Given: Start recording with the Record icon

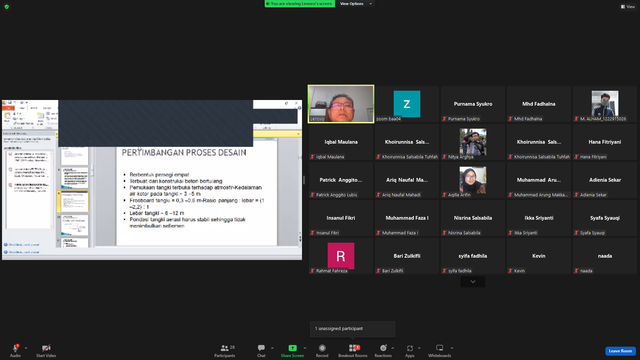Looking at the screenshot, I should pyautogui.click(x=322, y=348).
